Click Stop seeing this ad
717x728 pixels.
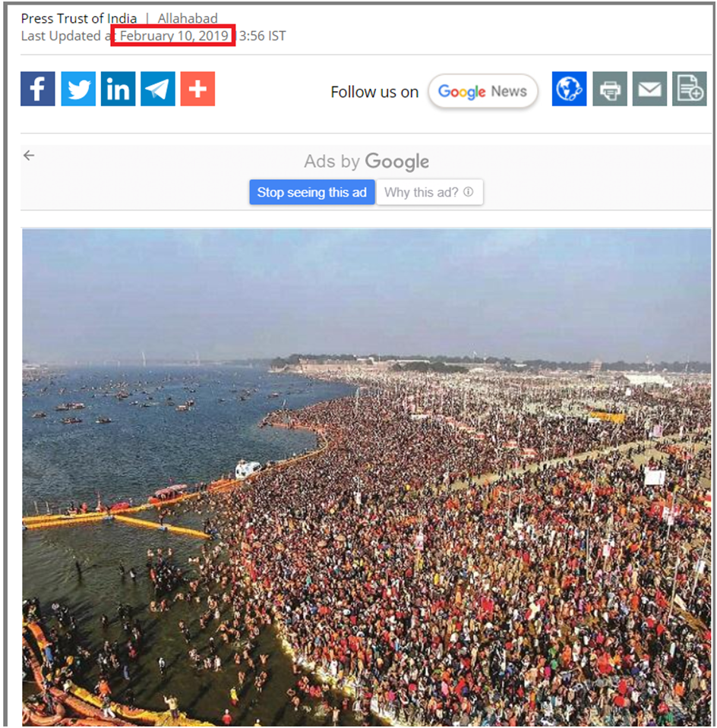point(312,192)
